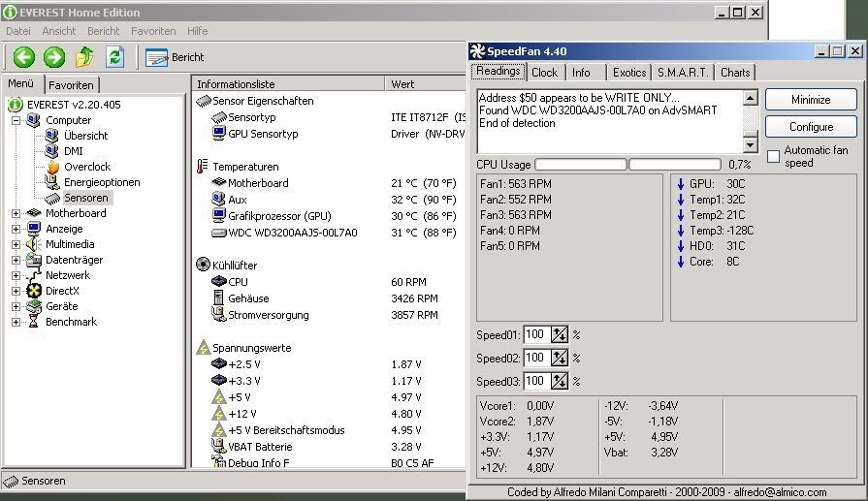This screenshot has height=501, width=868.
Task: Select the DMI tree item
Action: pos(73,151)
